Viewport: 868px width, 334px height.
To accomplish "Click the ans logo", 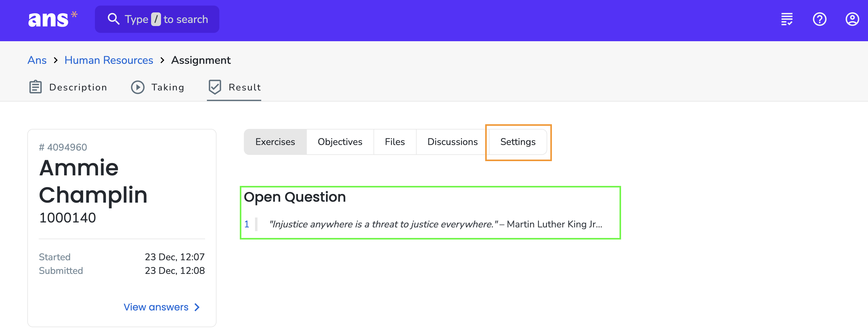I will (52, 19).
